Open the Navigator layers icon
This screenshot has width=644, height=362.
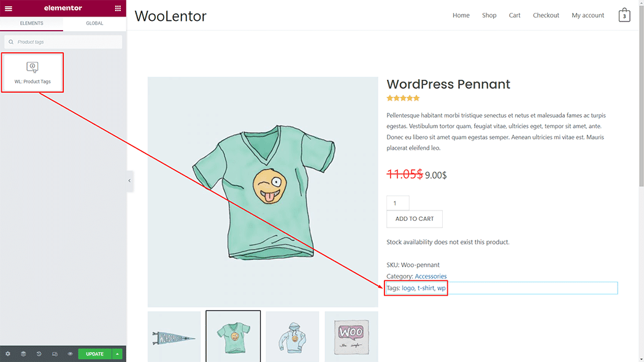(x=23, y=354)
